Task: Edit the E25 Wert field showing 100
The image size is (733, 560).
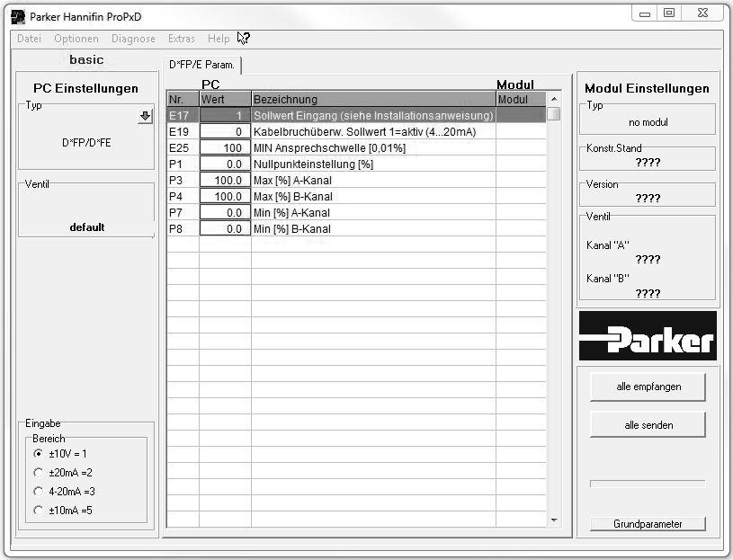Action: click(226, 148)
